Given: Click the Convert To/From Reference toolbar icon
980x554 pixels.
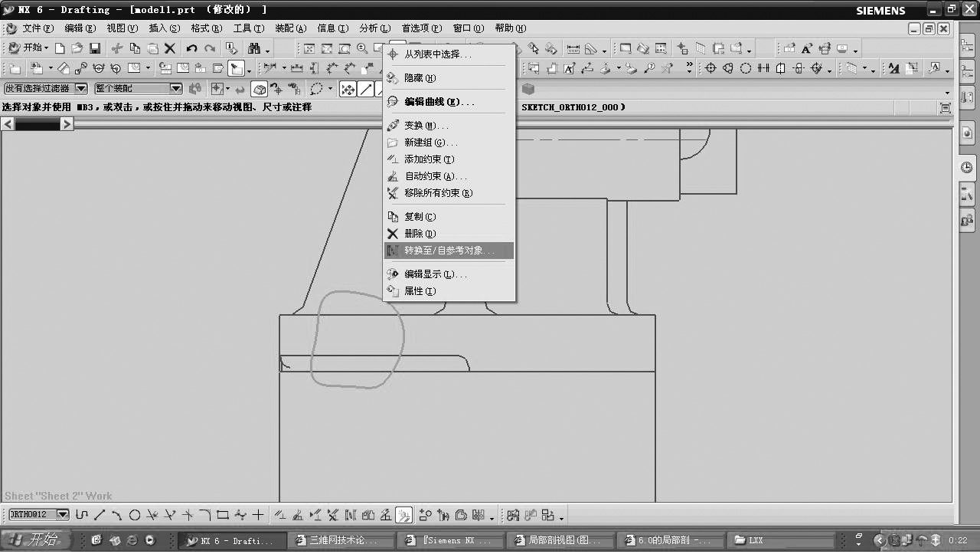Looking at the screenshot, I should [x=351, y=515].
